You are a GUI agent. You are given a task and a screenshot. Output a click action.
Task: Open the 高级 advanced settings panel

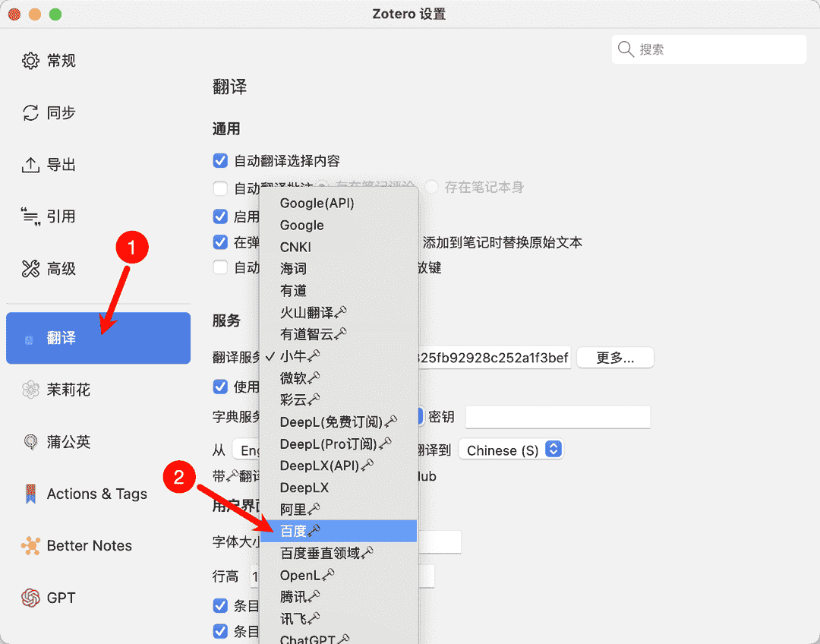49,268
